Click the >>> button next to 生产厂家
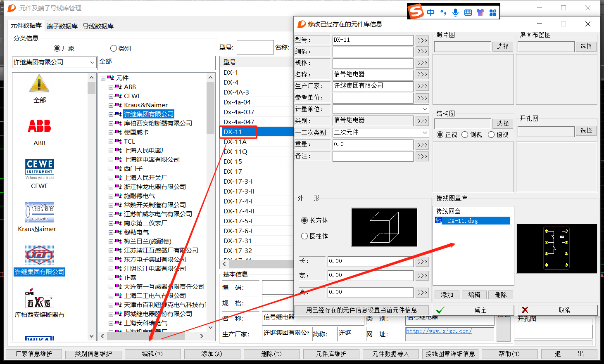This screenshot has width=604, height=364. coord(422,86)
